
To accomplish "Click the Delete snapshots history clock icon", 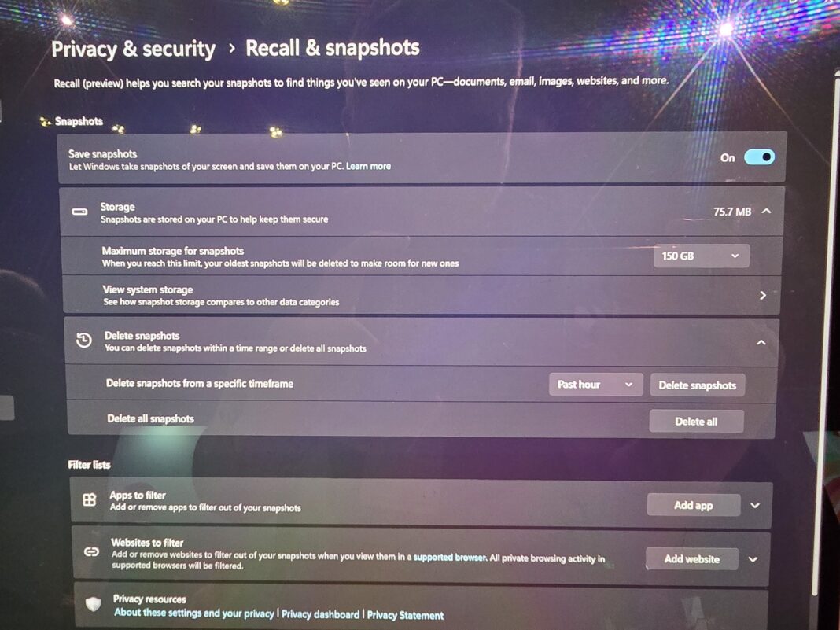I will point(83,341).
